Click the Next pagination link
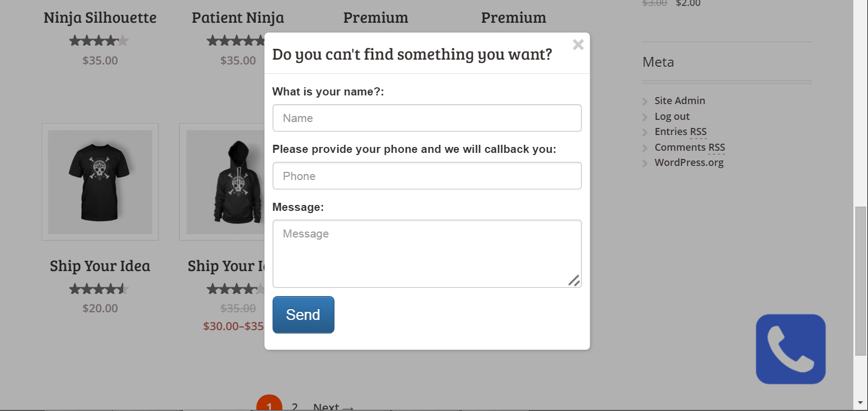This screenshot has width=868, height=411. pos(333,407)
